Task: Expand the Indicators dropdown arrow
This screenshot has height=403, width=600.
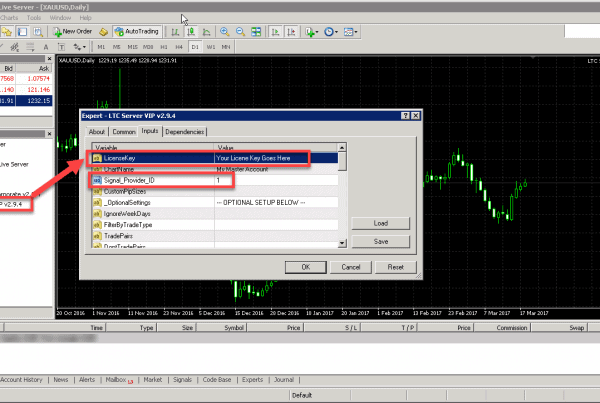Action: (317, 32)
